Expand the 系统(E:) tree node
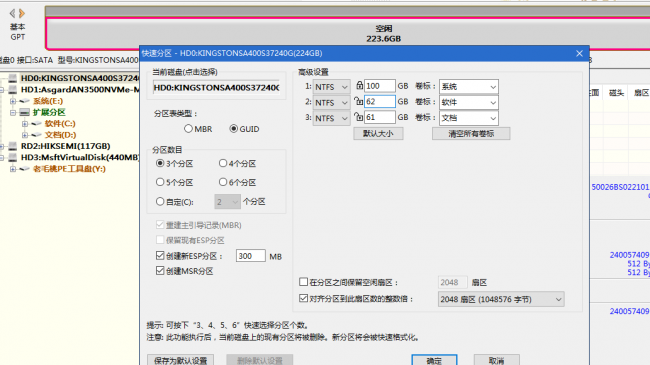The width and height of the screenshot is (650, 365). click(x=13, y=101)
